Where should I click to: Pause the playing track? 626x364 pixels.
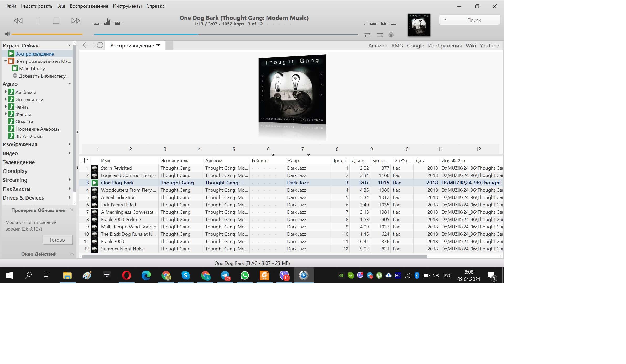37,21
